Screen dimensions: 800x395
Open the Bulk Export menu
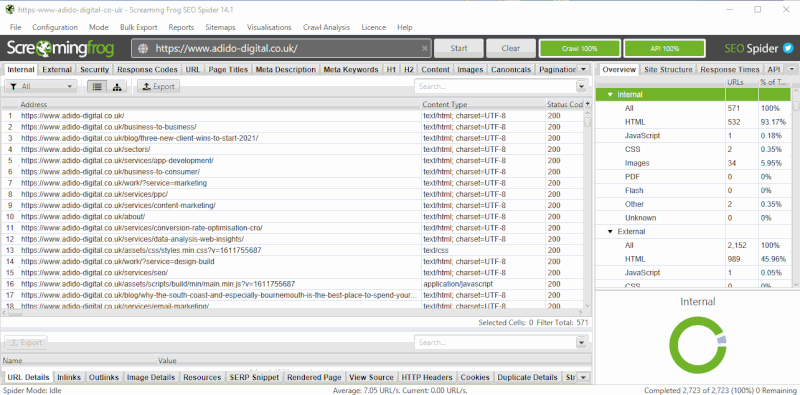coord(139,28)
